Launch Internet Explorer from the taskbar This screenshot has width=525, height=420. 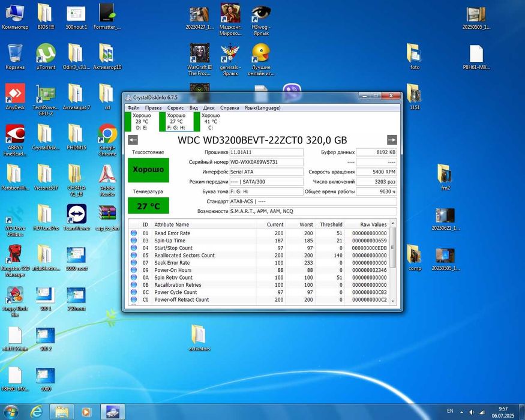click(x=36, y=412)
